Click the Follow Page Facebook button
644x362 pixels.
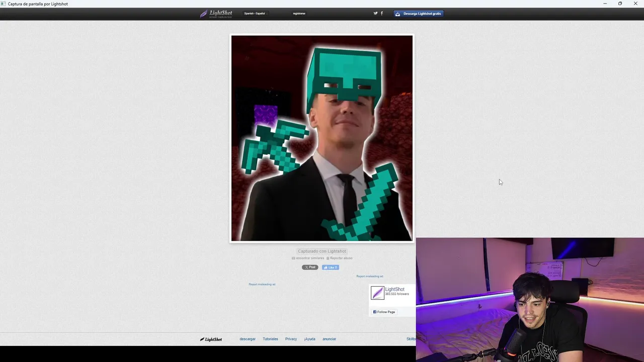[384, 312]
